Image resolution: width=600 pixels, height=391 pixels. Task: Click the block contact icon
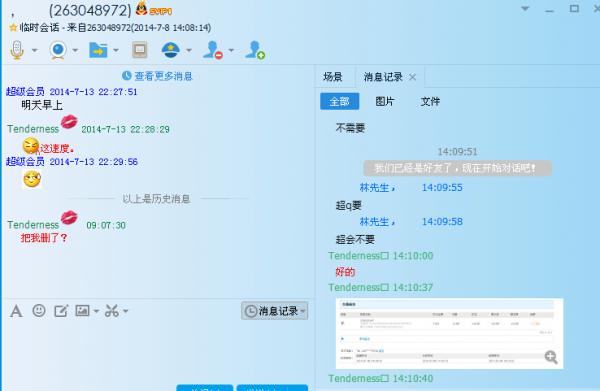pos(213,50)
